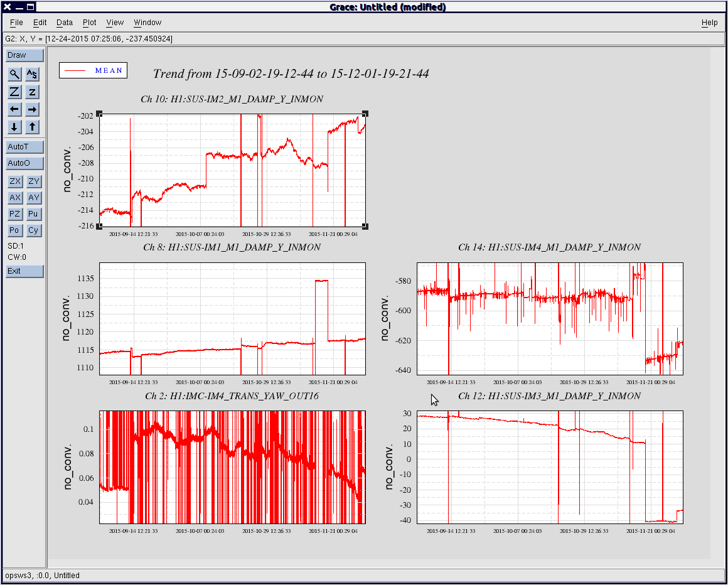
Task: Open the View menu
Action: point(115,23)
